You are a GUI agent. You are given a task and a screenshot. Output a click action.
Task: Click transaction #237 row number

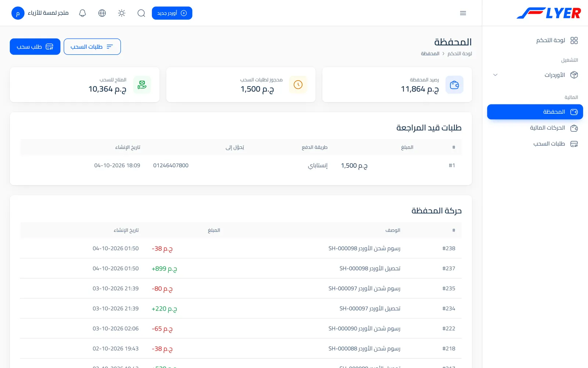(x=449, y=269)
